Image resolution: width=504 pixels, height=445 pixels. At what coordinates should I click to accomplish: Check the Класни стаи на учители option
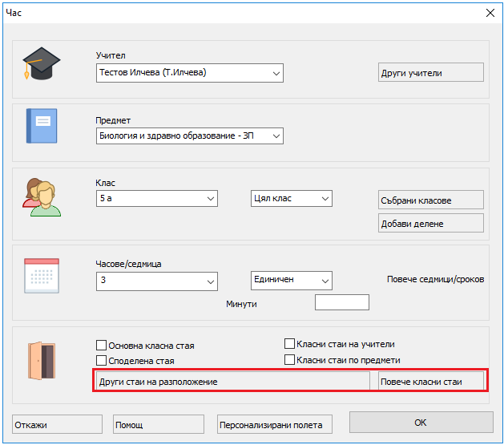[290, 344]
